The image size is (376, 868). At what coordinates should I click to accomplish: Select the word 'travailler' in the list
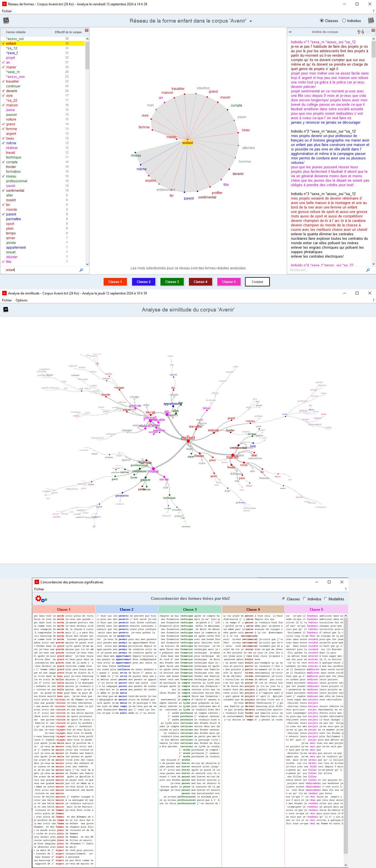13,81
